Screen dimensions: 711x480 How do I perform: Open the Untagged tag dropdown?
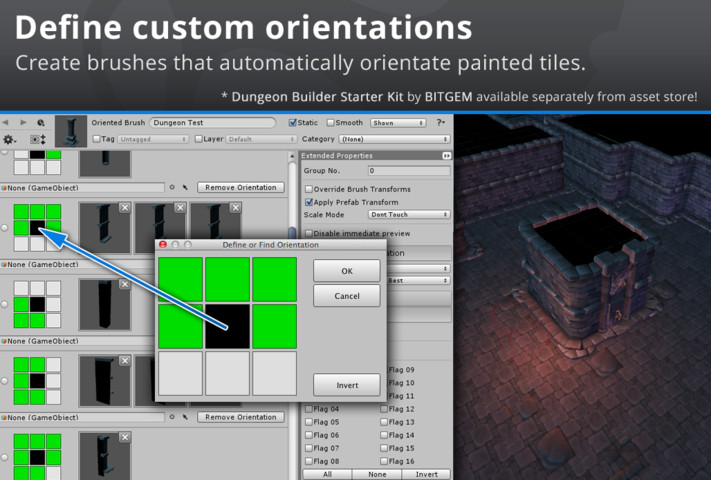(153, 139)
